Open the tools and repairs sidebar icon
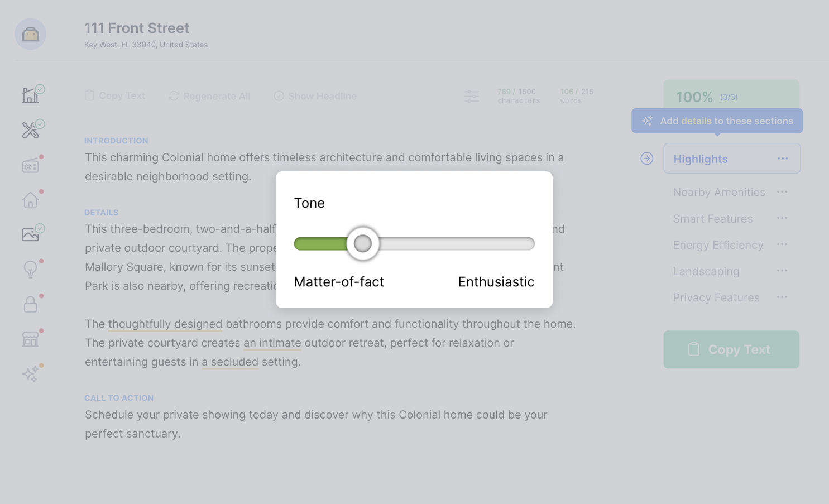Viewport: 829px width, 504px height. tap(31, 130)
